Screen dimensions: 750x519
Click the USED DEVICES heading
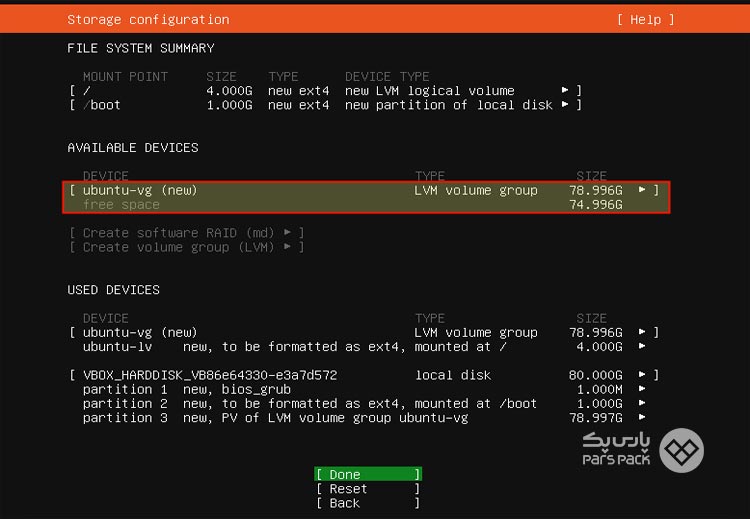pyautogui.click(x=113, y=290)
